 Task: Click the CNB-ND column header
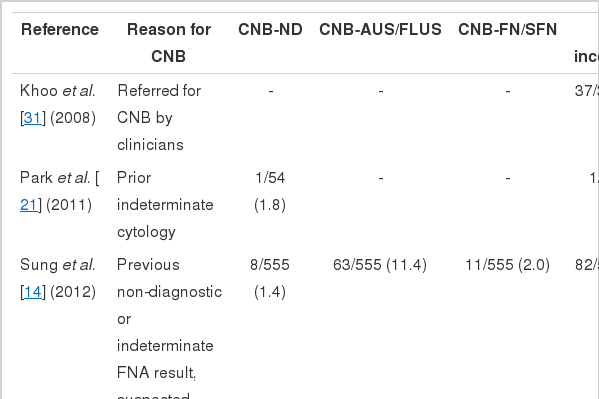(270, 29)
